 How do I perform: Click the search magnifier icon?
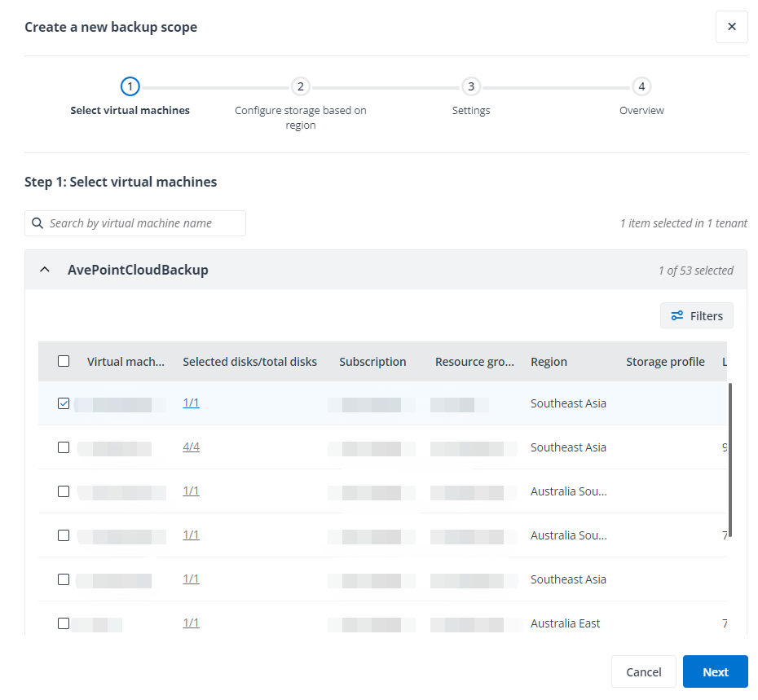click(37, 222)
